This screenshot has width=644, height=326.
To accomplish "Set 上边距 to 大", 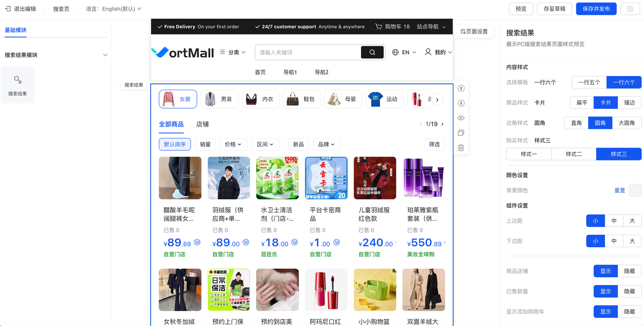I will [632, 221].
